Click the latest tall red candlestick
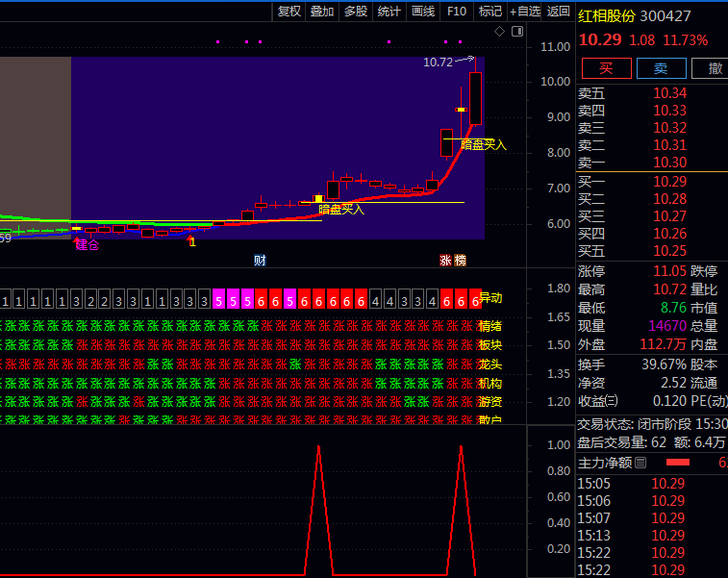The height and width of the screenshot is (578, 728). [x=475, y=98]
